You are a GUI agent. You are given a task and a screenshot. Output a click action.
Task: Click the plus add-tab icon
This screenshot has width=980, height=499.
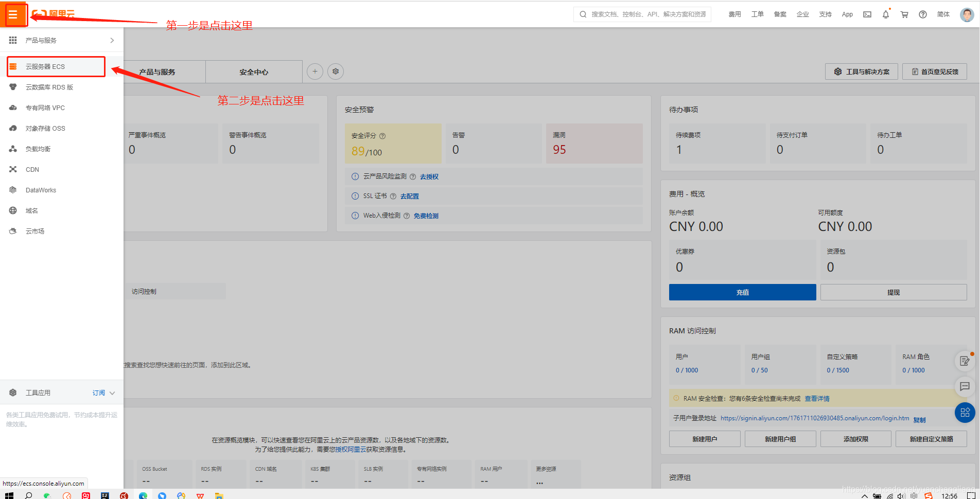(315, 72)
